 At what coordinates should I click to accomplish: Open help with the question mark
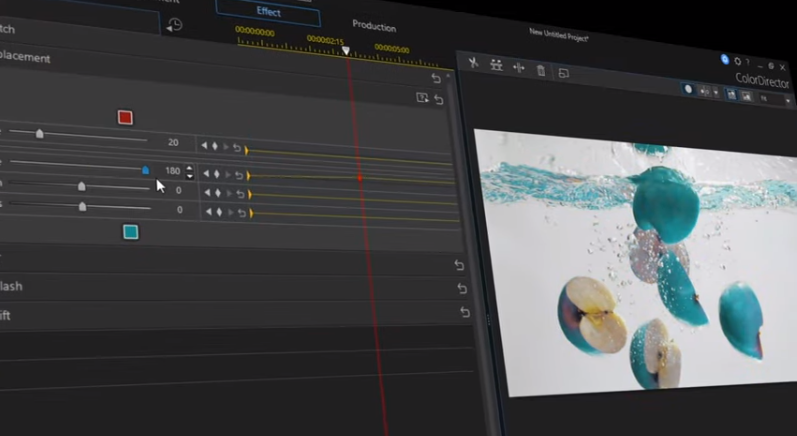coord(747,62)
